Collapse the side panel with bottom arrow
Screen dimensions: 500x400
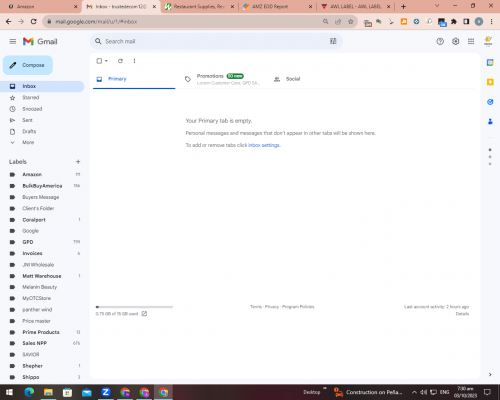490,375
